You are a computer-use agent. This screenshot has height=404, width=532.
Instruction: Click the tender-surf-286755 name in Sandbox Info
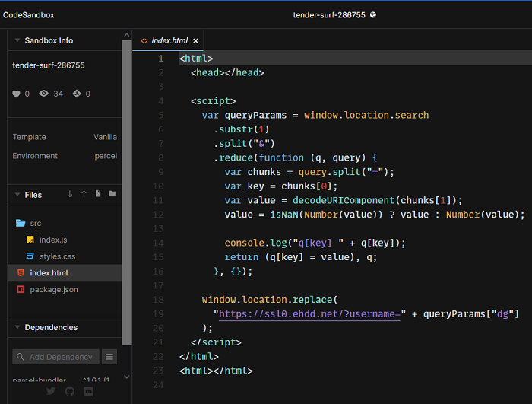[49, 65]
